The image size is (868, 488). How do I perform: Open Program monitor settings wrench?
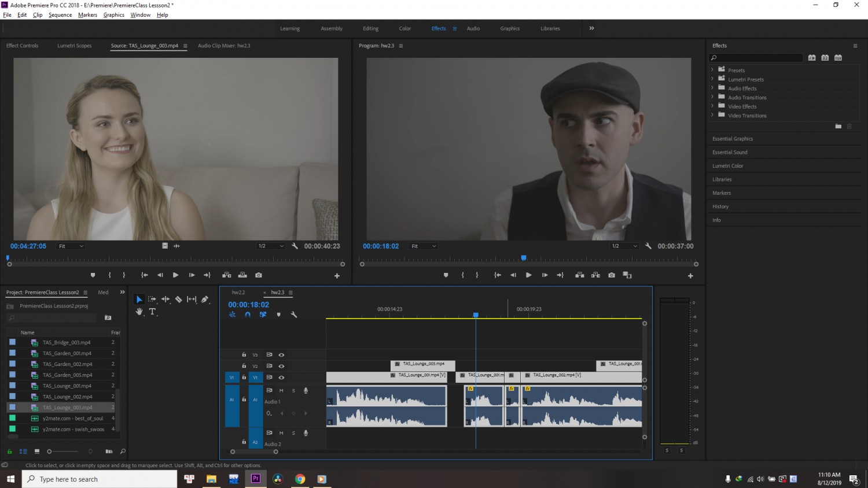coord(648,246)
